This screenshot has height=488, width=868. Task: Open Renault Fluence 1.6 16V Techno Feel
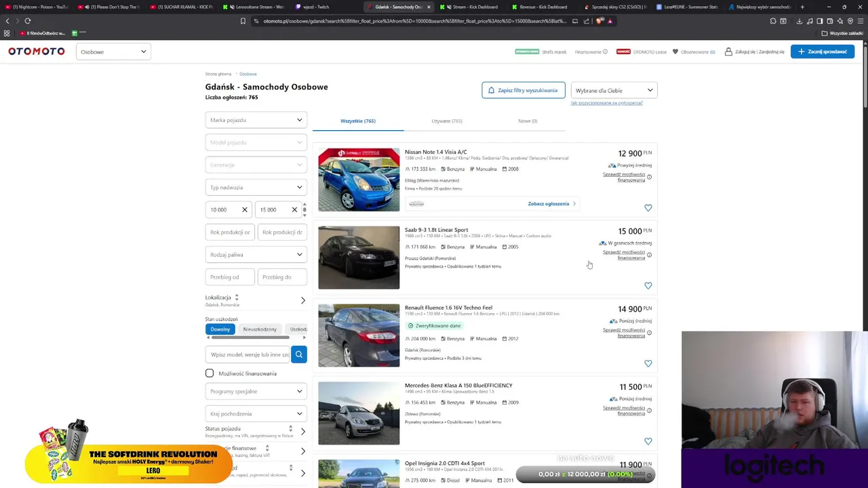[x=449, y=308]
